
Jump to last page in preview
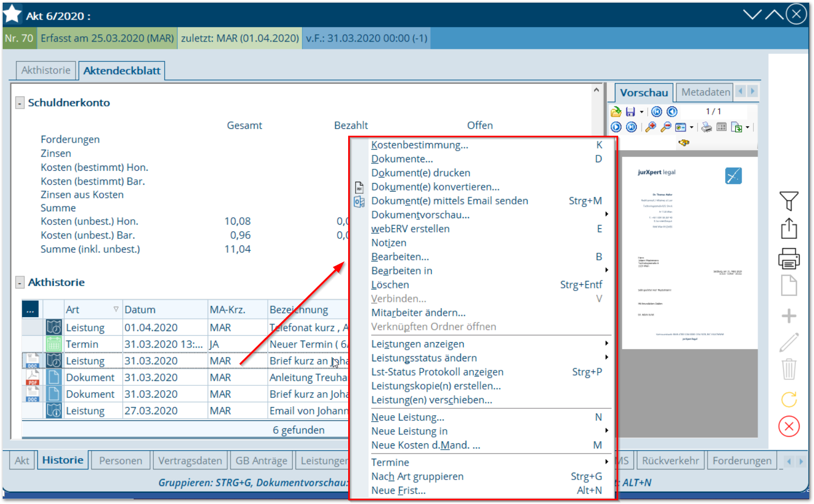[x=631, y=127]
